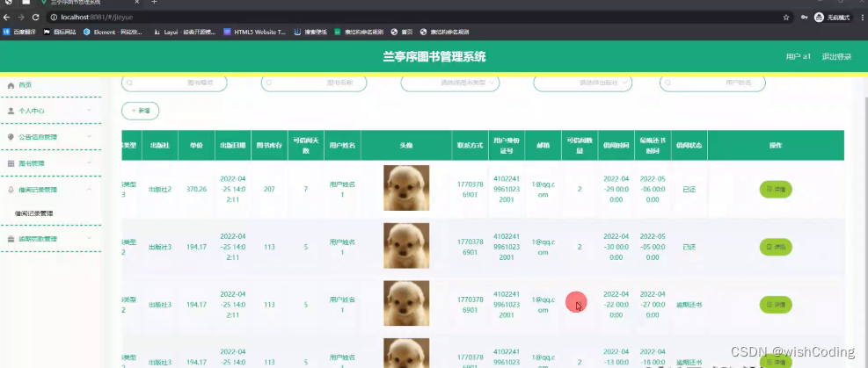Open Layui bookmark
This screenshot has height=368, width=868.
tap(185, 32)
